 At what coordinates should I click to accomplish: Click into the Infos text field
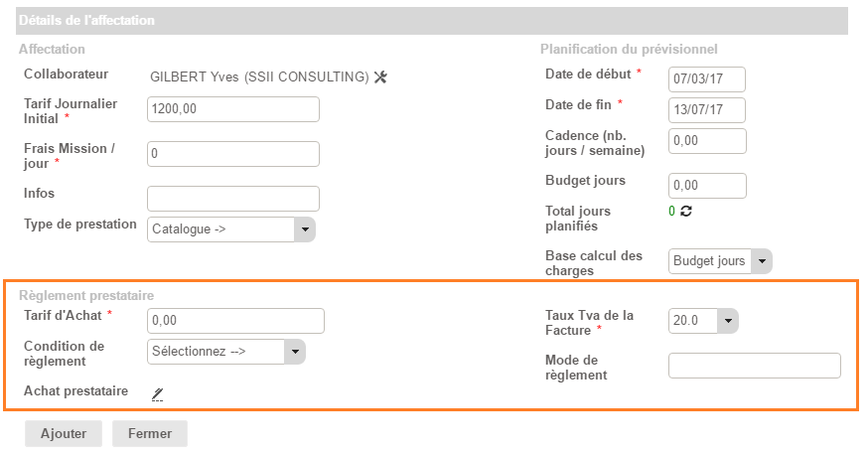pyautogui.click(x=233, y=199)
